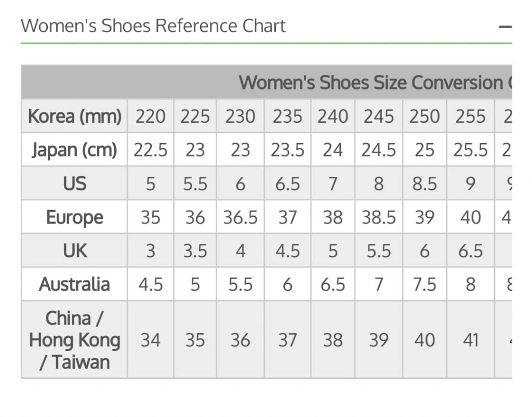Select the Japan 23.5 cell
The height and width of the screenshot is (417, 532).
[x=287, y=149]
